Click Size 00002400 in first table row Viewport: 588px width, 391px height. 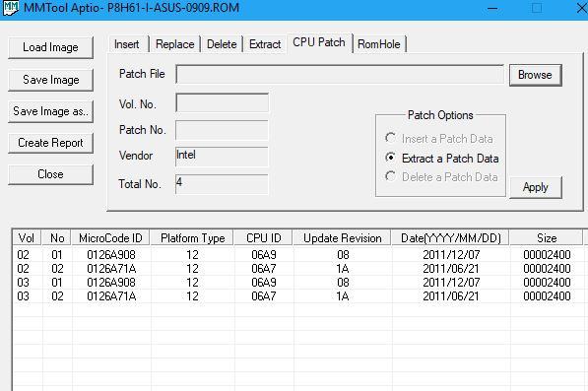pyautogui.click(x=547, y=255)
